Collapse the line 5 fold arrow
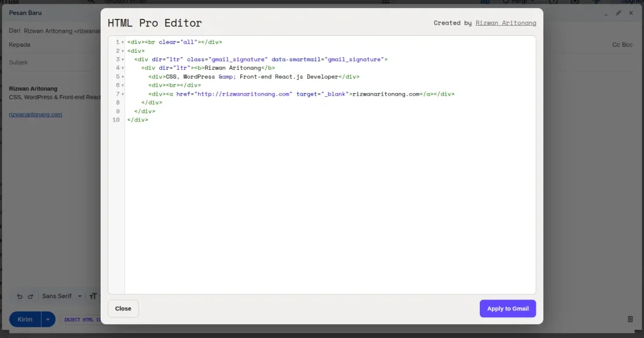 click(123, 77)
